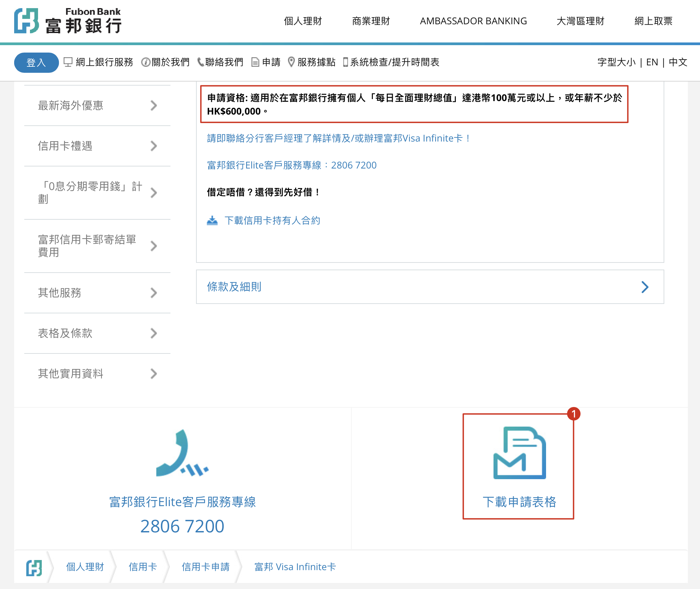Click the monitor icon beside 網上銀行服務

pos(68,62)
